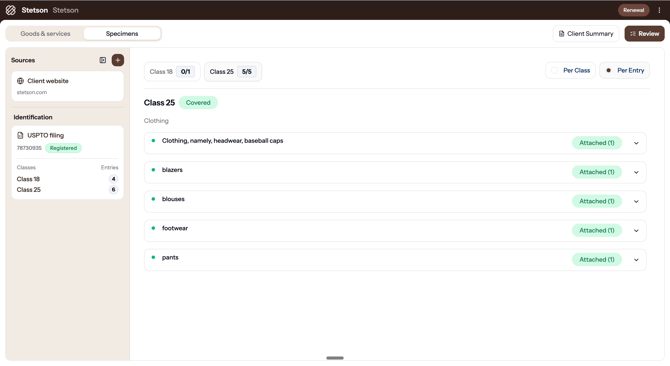Click the Renewal badge in header
670x366 pixels.
[x=633, y=10]
